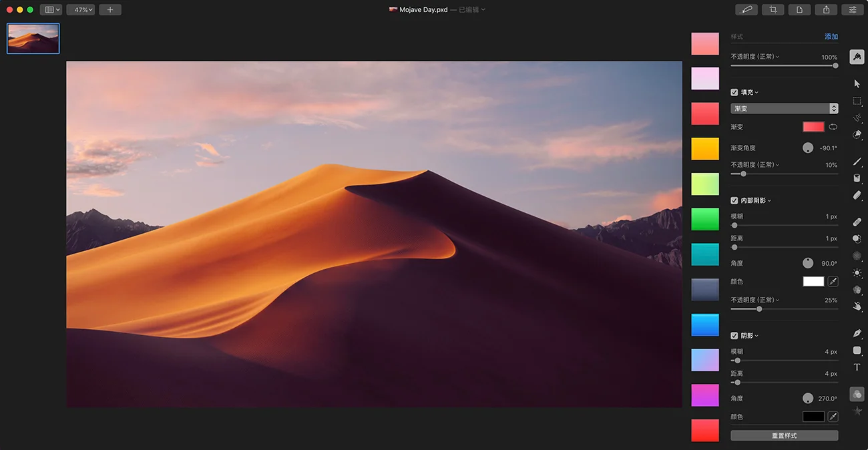
Task: Toggle the 阴影 shadow checkbox
Action: (734, 335)
